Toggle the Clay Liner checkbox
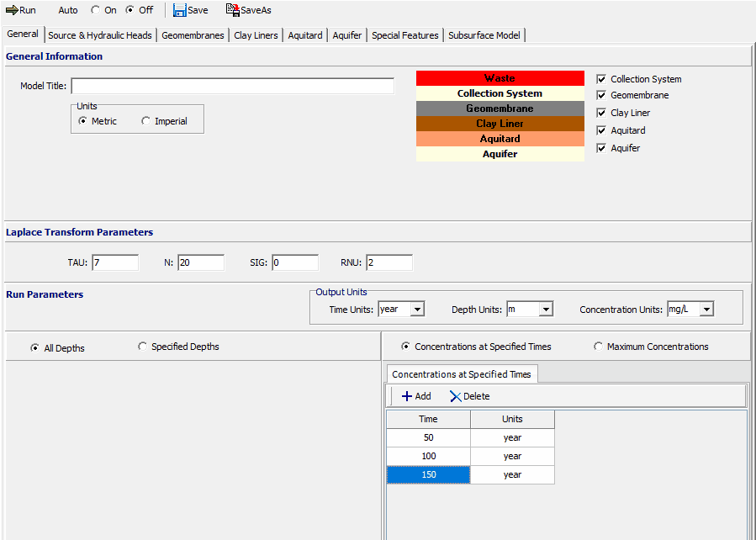The width and height of the screenshot is (756, 540). [601, 113]
